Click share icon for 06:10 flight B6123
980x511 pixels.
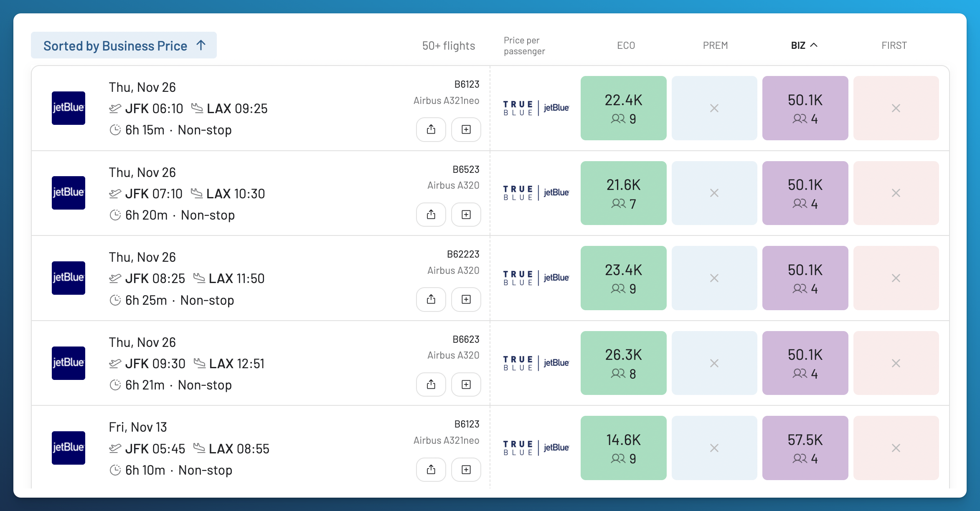pyautogui.click(x=431, y=129)
